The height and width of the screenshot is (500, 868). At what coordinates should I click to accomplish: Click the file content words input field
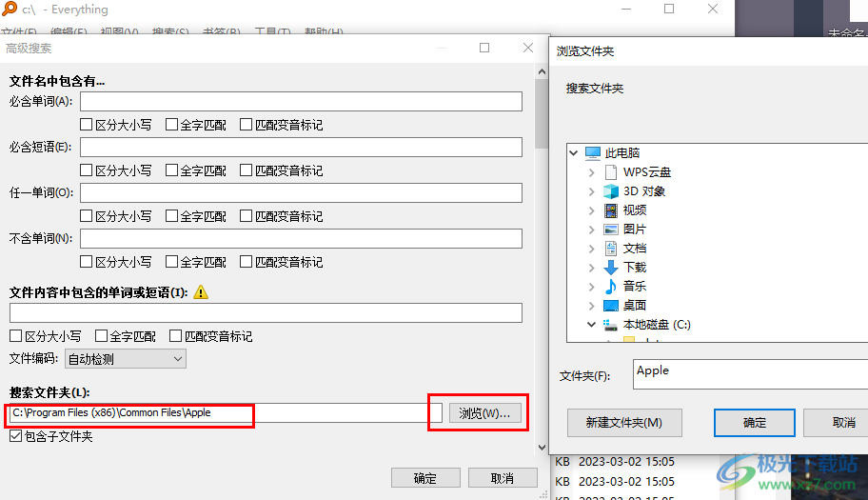pyautogui.click(x=266, y=312)
